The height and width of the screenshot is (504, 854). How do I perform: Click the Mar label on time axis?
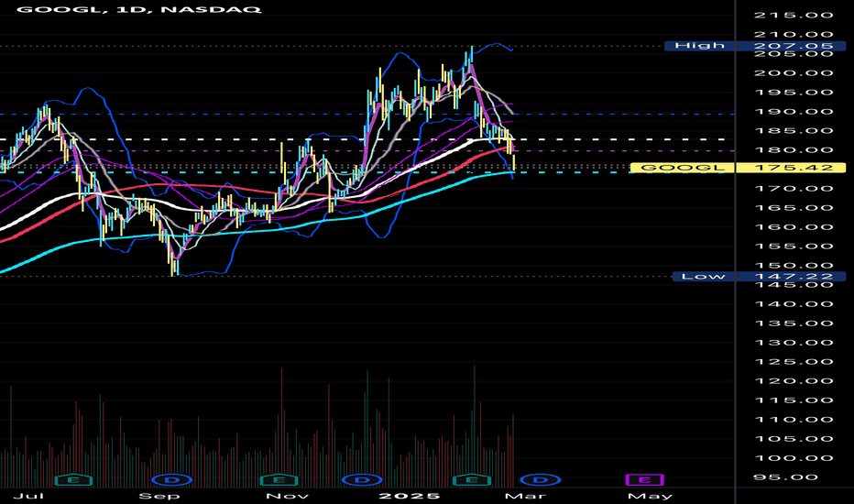[525, 496]
